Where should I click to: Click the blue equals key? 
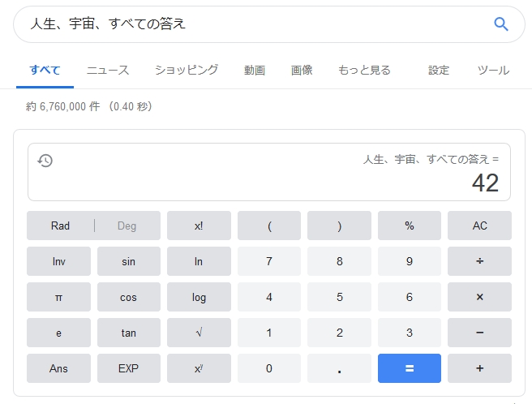coord(410,368)
